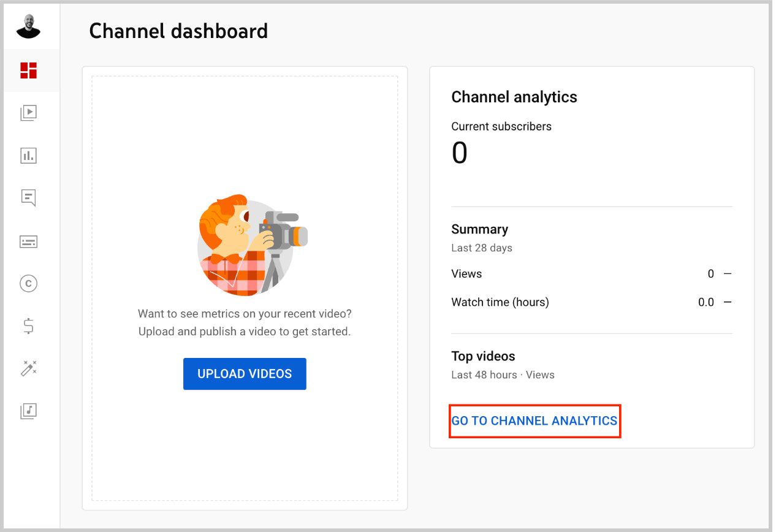Open the Content videos sidebar icon
The height and width of the screenshot is (532, 776).
pos(29,113)
